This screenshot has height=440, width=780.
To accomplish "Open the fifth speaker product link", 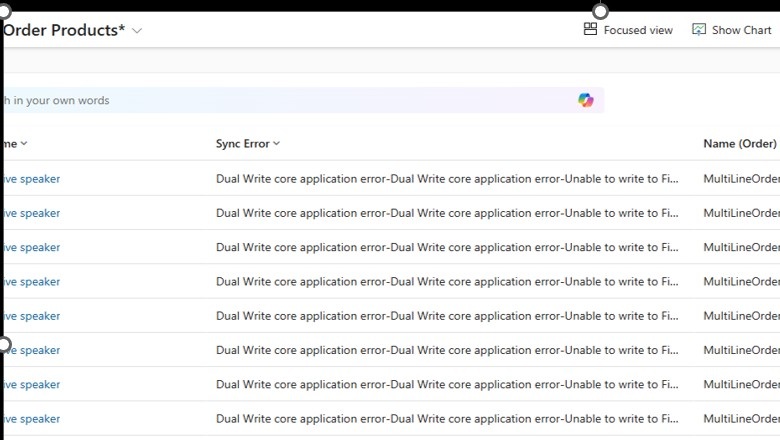I will (x=32, y=316).
